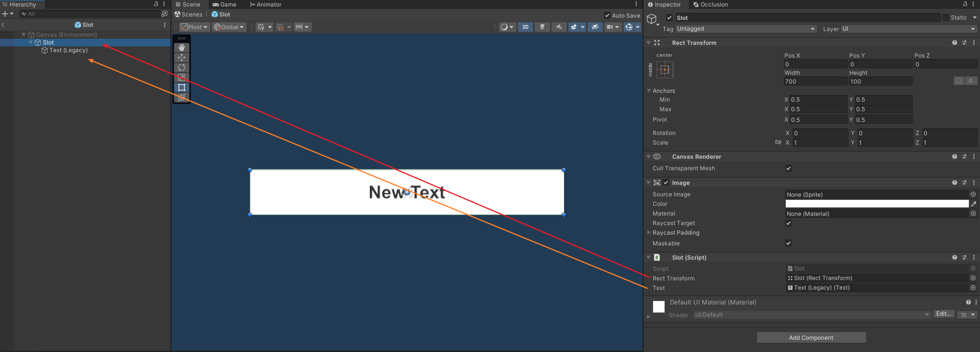Toggle the Slot GameObject active checkbox
This screenshot has width=980, height=352.
click(669, 18)
